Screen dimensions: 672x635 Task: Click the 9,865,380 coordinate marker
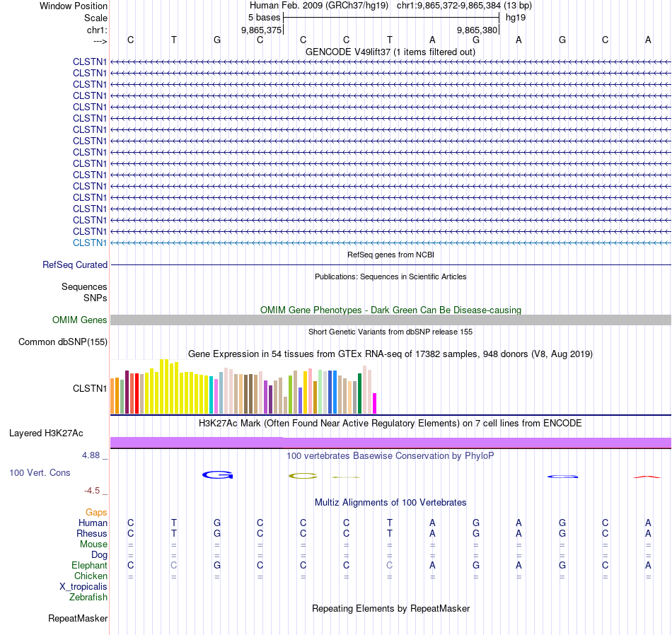click(x=477, y=30)
